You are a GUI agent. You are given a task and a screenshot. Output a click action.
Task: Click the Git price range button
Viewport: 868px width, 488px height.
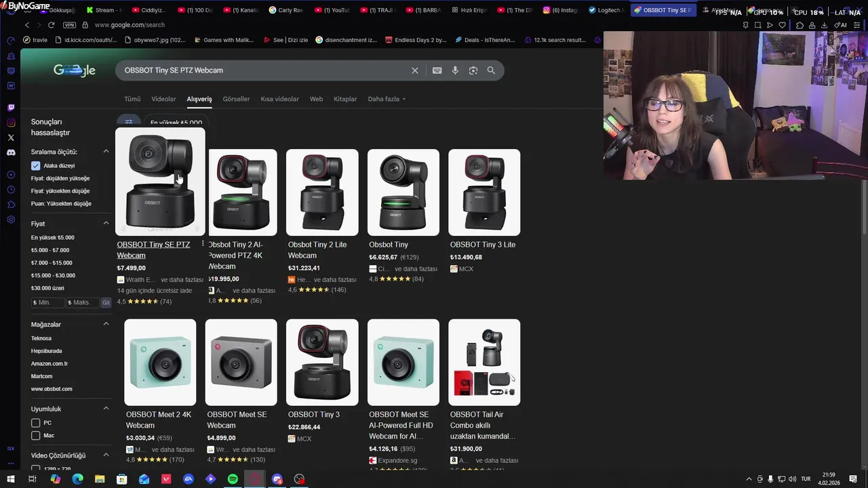[106, 302]
